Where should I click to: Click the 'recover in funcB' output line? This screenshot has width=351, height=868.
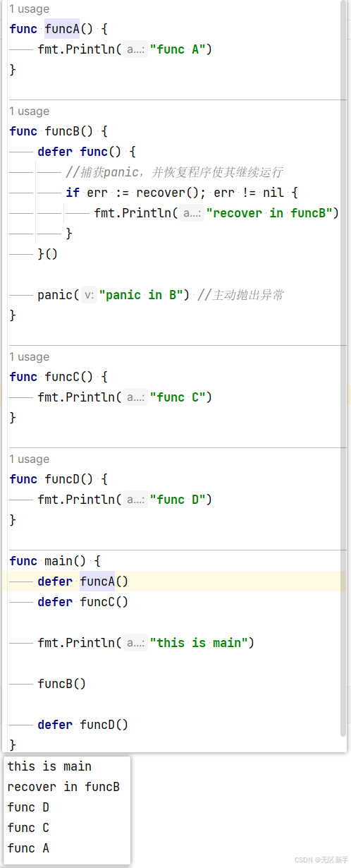[63, 787]
